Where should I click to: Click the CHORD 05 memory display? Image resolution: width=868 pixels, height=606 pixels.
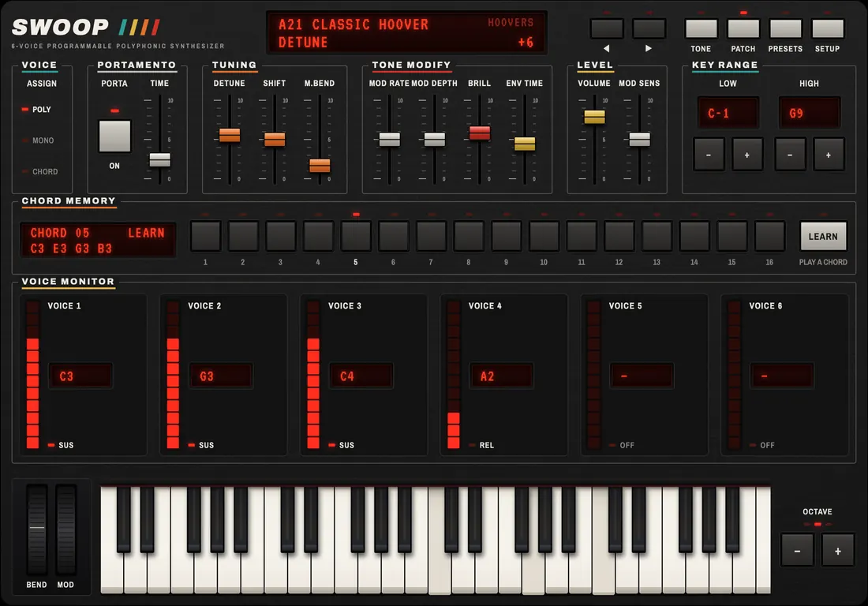coord(98,240)
